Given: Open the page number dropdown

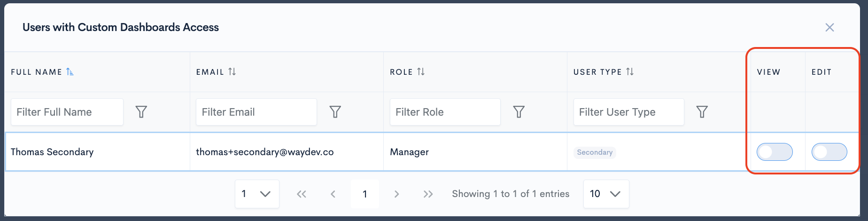Looking at the screenshot, I should point(257,194).
